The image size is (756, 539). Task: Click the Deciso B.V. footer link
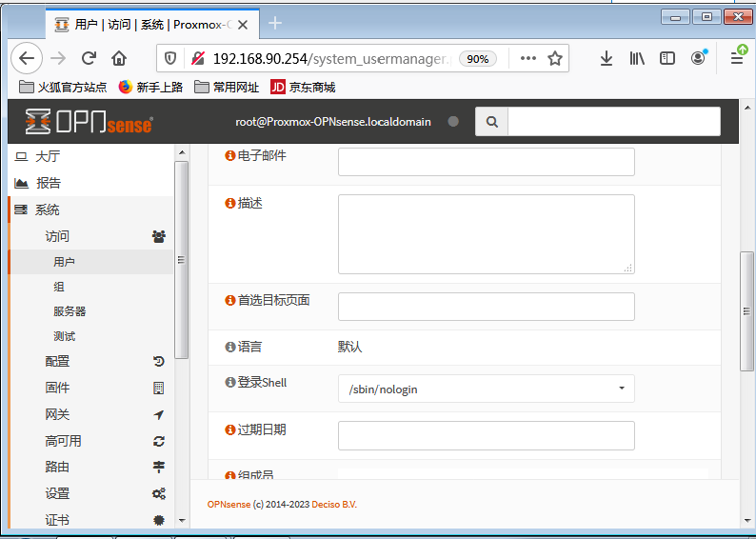tap(338, 504)
